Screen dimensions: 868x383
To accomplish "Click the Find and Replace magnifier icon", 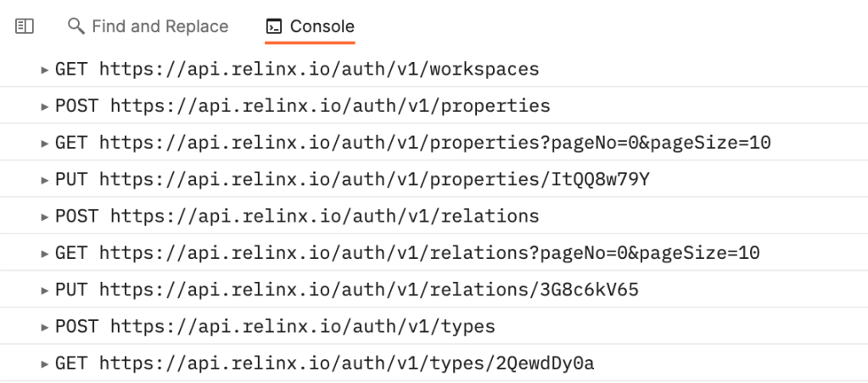I will 76,26.
